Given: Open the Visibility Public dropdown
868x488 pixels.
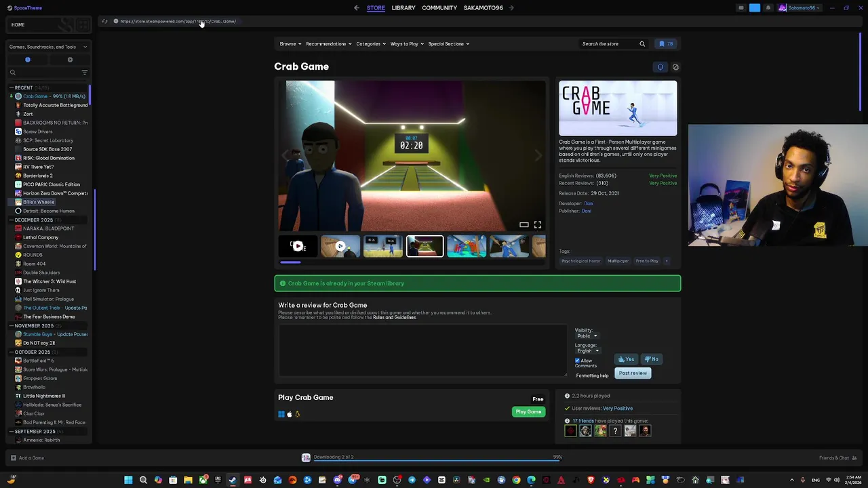Looking at the screenshot, I should [587, 336].
